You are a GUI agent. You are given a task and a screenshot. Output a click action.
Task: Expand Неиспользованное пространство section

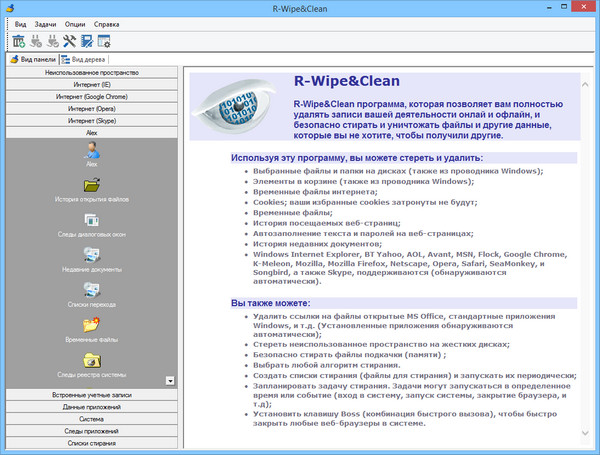tap(91, 73)
